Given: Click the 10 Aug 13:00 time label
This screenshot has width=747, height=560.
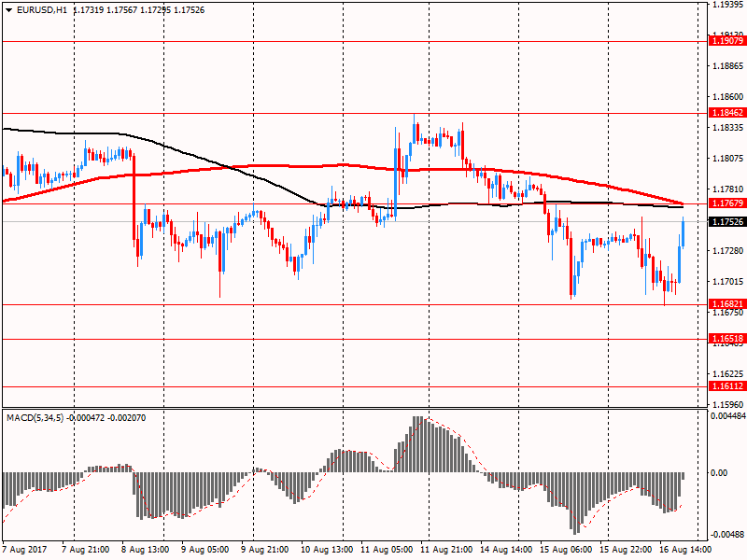Looking at the screenshot, I should 327,550.
